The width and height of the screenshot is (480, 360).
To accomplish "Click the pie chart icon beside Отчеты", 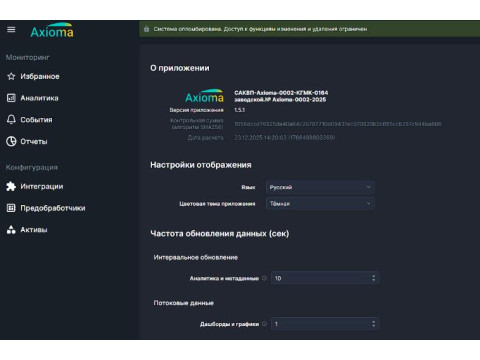I will click(x=11, y=141).
